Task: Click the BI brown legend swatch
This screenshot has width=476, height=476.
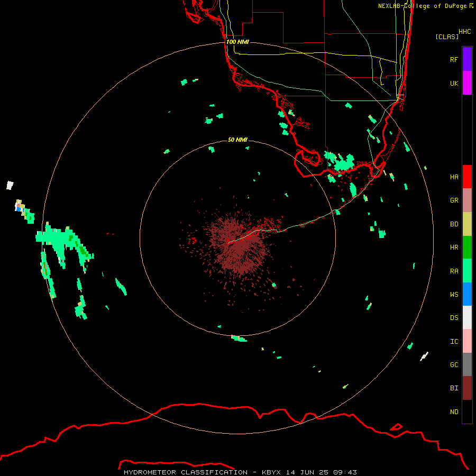Action: tap(467, 388)
